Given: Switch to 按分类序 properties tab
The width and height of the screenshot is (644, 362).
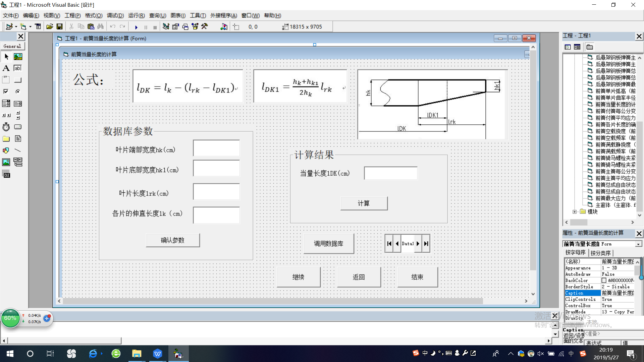Looking at the screenshot, I should click(x=600, y=253).
